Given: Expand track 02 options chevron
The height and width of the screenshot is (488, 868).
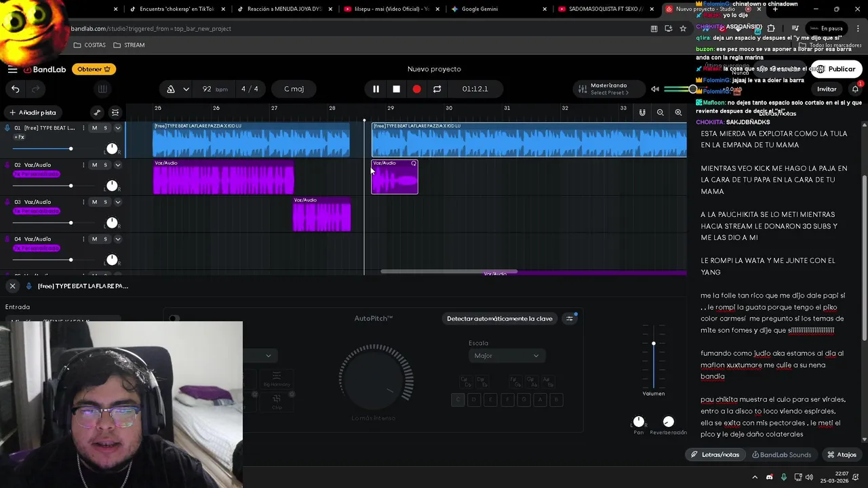Looking at the screenshot, I should 117,165.
